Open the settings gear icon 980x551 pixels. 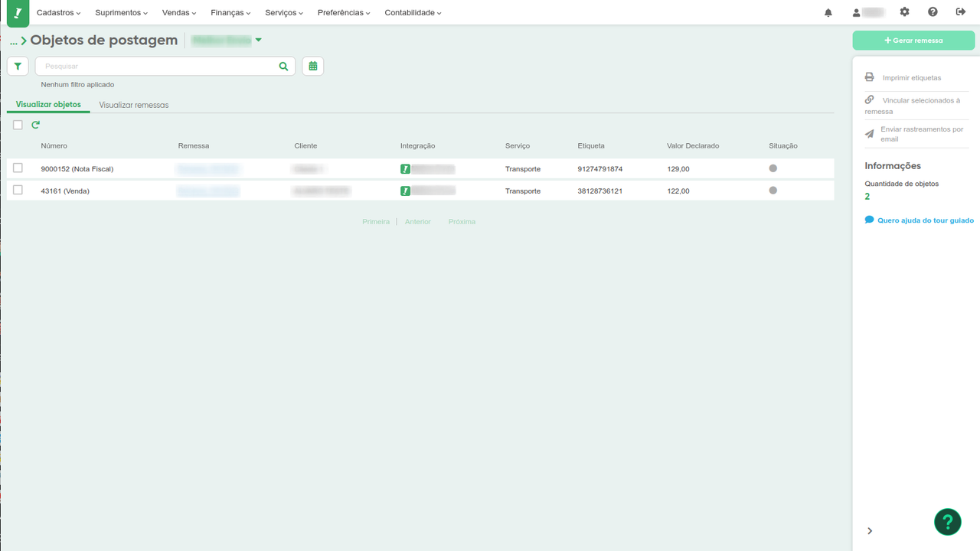pos(905,12)
